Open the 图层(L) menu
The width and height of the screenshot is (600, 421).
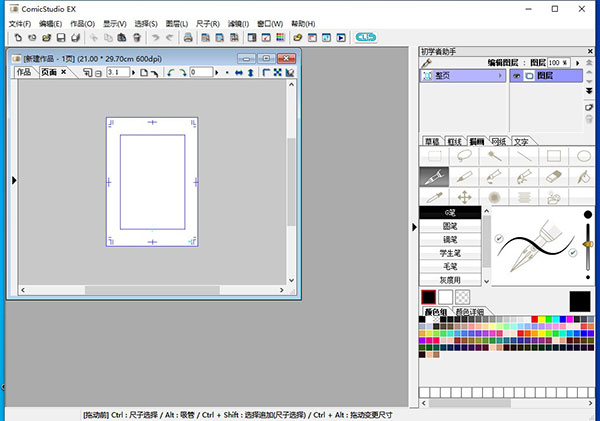point(178,23)
